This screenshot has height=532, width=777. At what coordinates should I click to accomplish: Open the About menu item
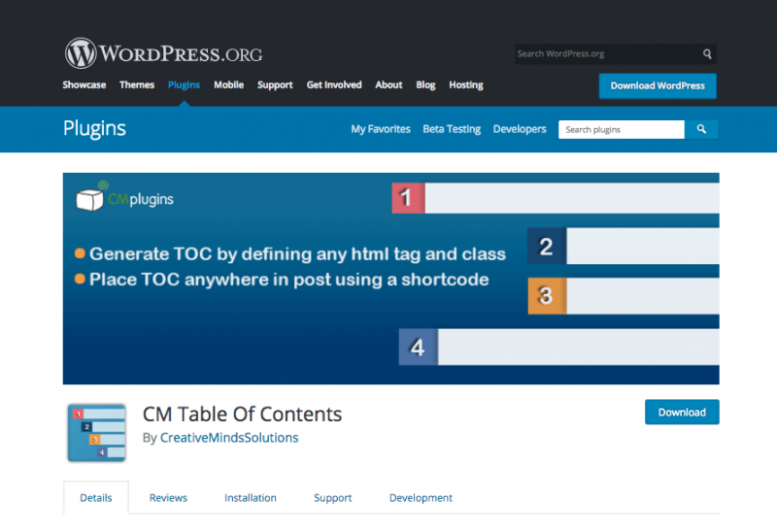pyautogui.click(x=388, y=84)
